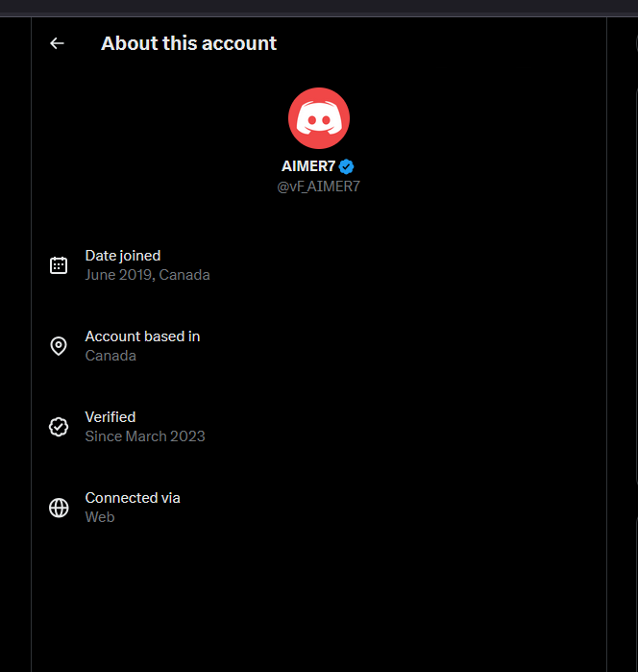
Task: Select the AIMER7 display name
Action: (308, 166)
